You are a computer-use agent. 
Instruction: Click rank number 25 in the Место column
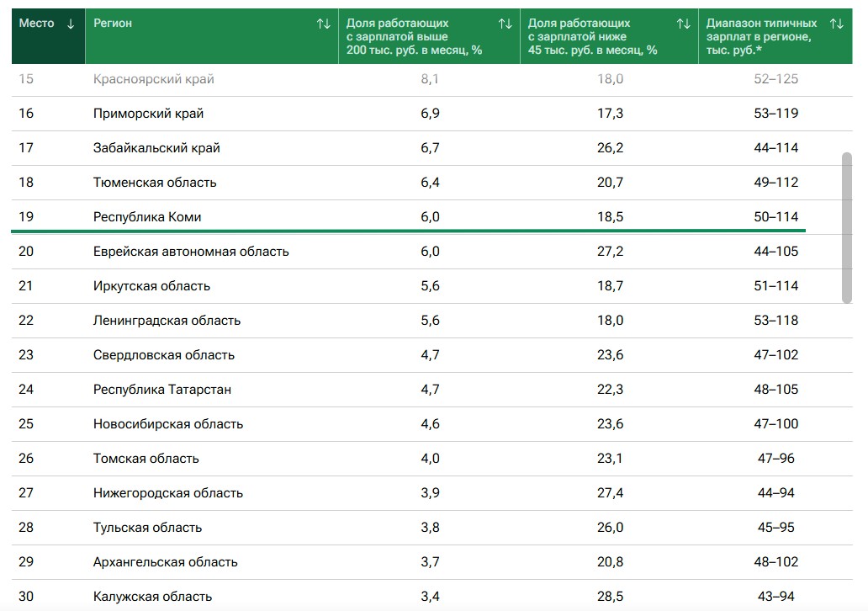(x=26, y=424)
